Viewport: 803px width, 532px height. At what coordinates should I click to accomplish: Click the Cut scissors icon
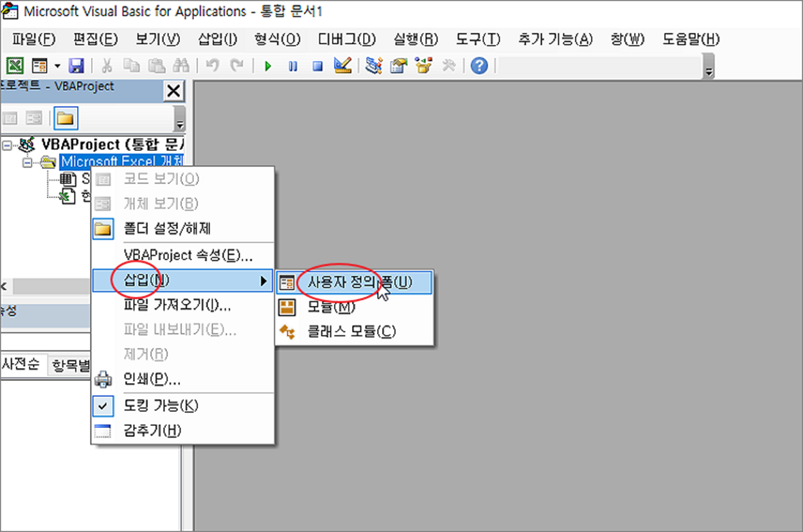(x=107, y=66)
